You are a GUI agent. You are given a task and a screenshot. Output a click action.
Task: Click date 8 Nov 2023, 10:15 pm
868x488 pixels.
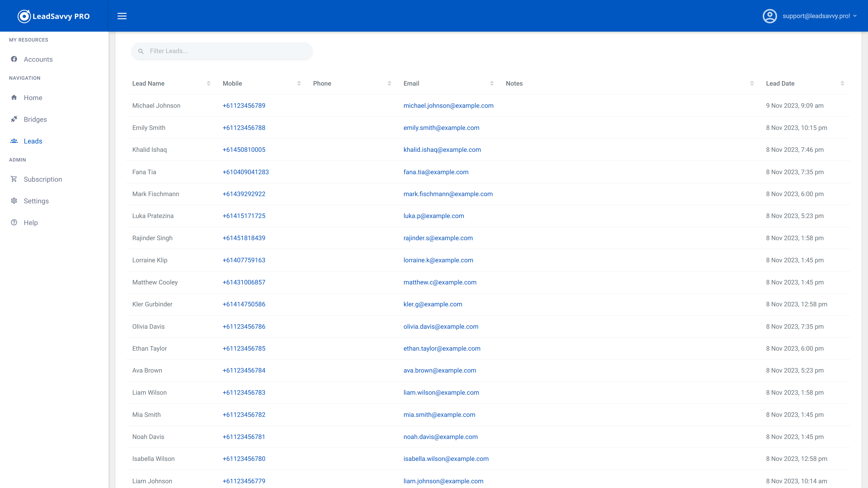pyautogui.click(x=797, y=128)
